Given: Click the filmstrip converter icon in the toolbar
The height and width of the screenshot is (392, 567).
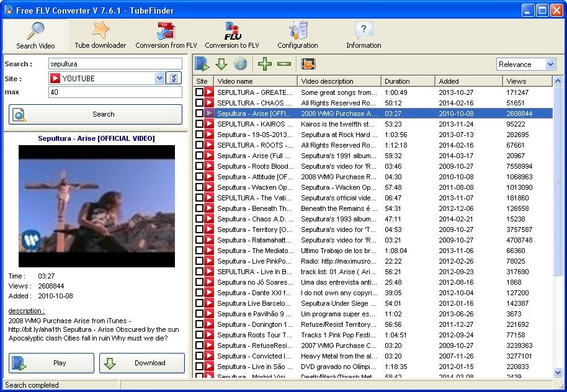Looking at the screenshot, I should (x=308, y=63).
